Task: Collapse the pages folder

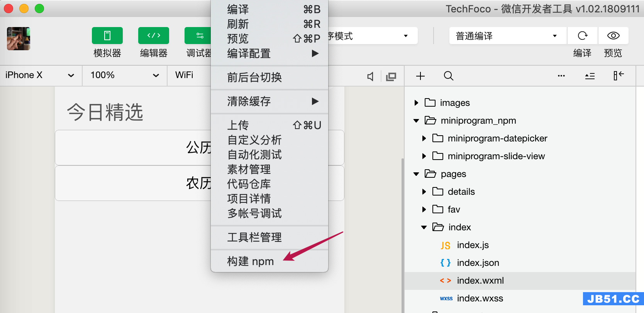Action: pyautogui.click(x=416, y=174)
